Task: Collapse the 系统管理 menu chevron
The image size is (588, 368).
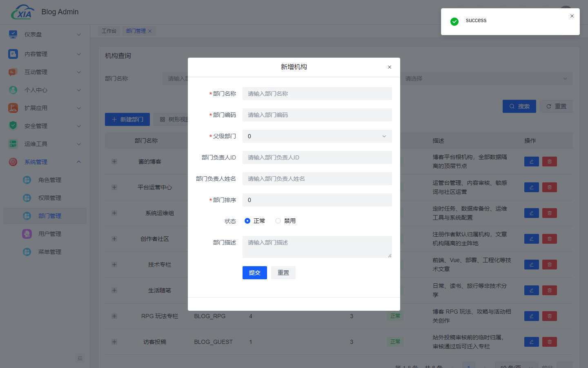Action: 79,162
